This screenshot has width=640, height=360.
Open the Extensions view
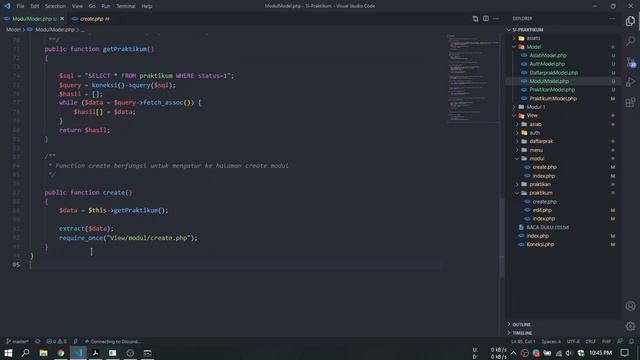pos(630,102)
